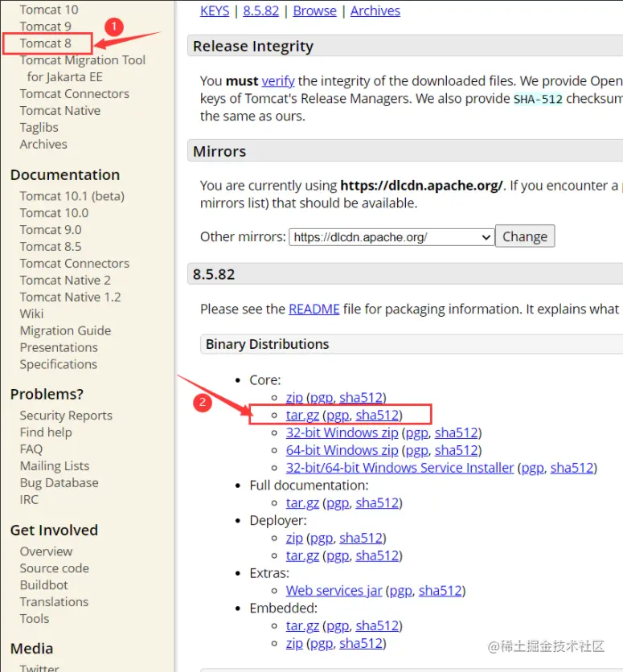623x672 pixels.
Task: Open Security Reports
Action: tap(66, 416)
